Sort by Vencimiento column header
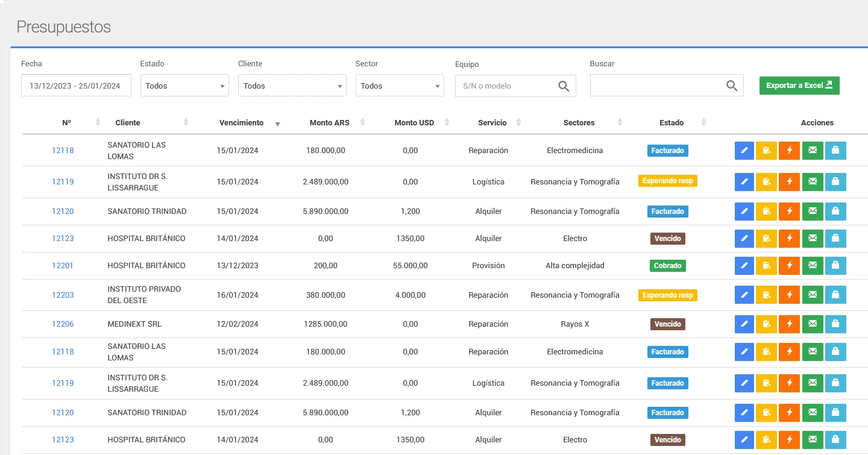Screen dimensions: 868x455 point(241,122)
